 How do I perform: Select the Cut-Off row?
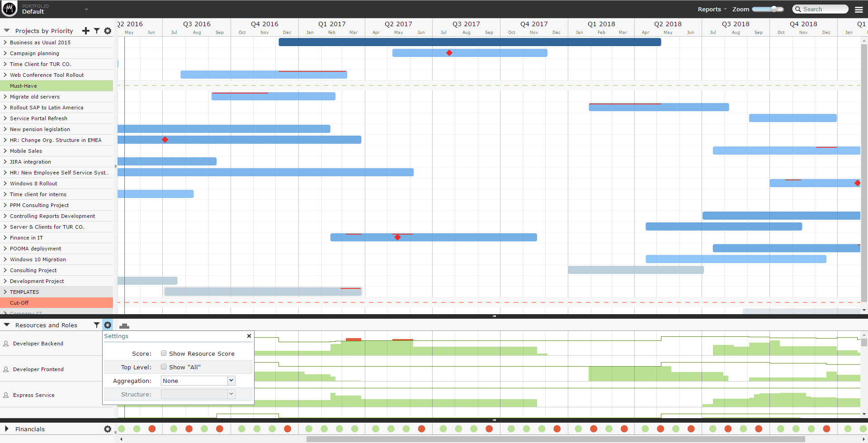click(x=57, y=303)
